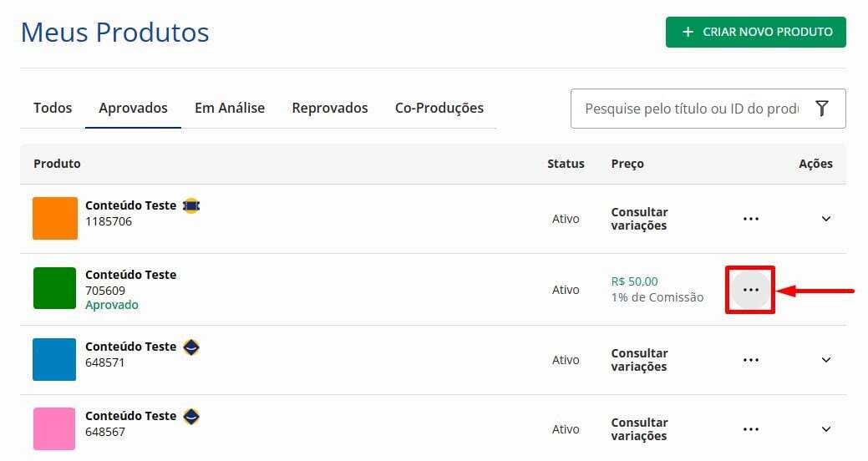The image size is (868, 461).
Task: Go to the Co-Produções tab
Action: click(x=439, y=108)
